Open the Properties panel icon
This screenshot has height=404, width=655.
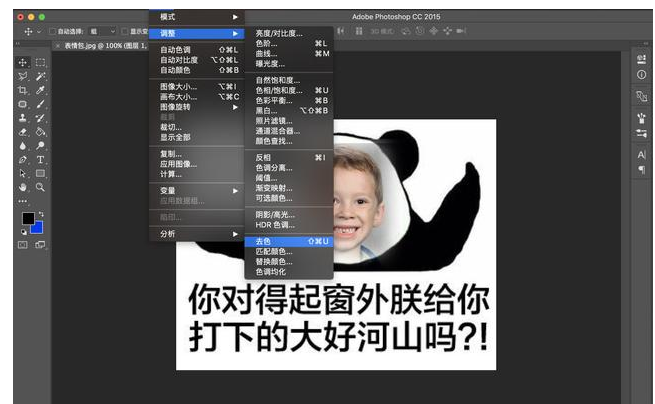(x=641, y=59)
